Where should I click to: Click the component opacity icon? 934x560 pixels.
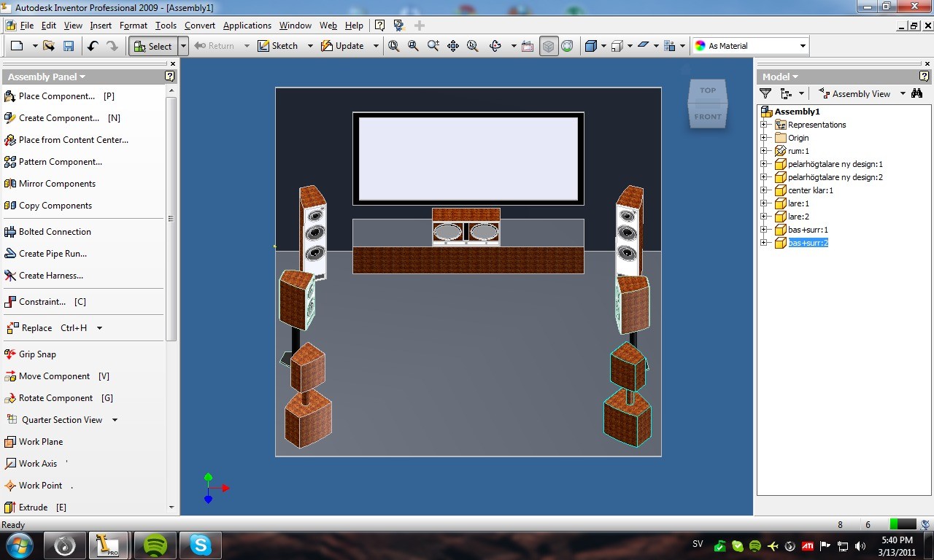point(670,46)
